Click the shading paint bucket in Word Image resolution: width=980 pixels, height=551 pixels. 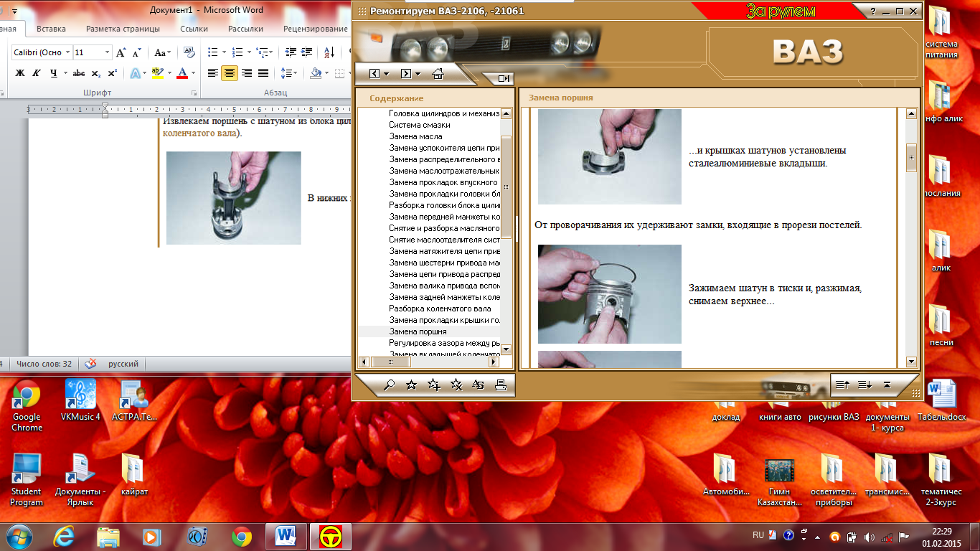coord(315,73)
